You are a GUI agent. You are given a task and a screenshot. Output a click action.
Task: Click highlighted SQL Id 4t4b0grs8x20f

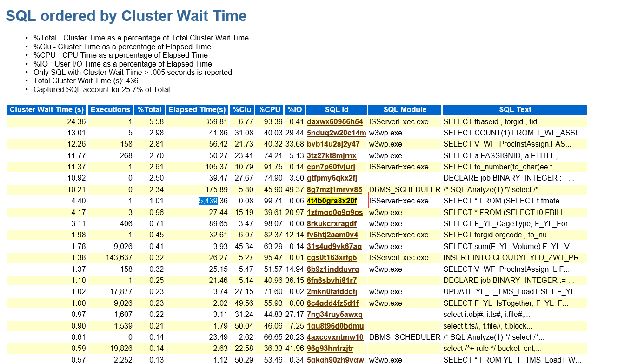click(x=332, y=201)
